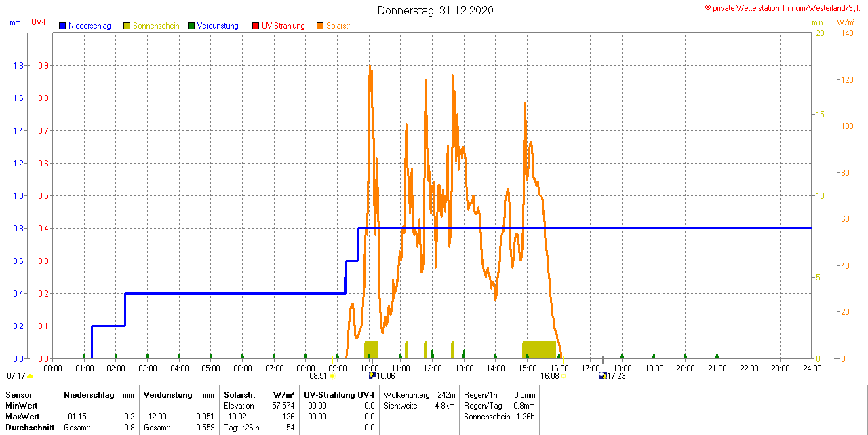Screen dimensions: 868x435
Task: Click the blue-yellow icon beside 17:23
Action: pos(603,375)
